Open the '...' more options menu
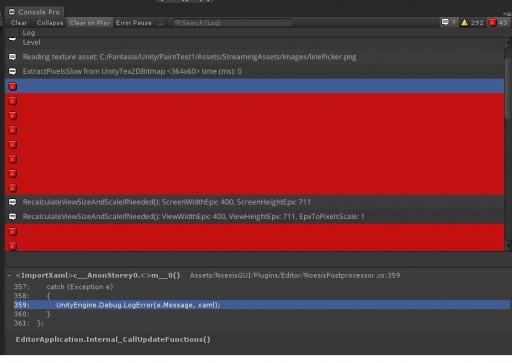The width and height of the screenshot is (512, 363). 161,23
